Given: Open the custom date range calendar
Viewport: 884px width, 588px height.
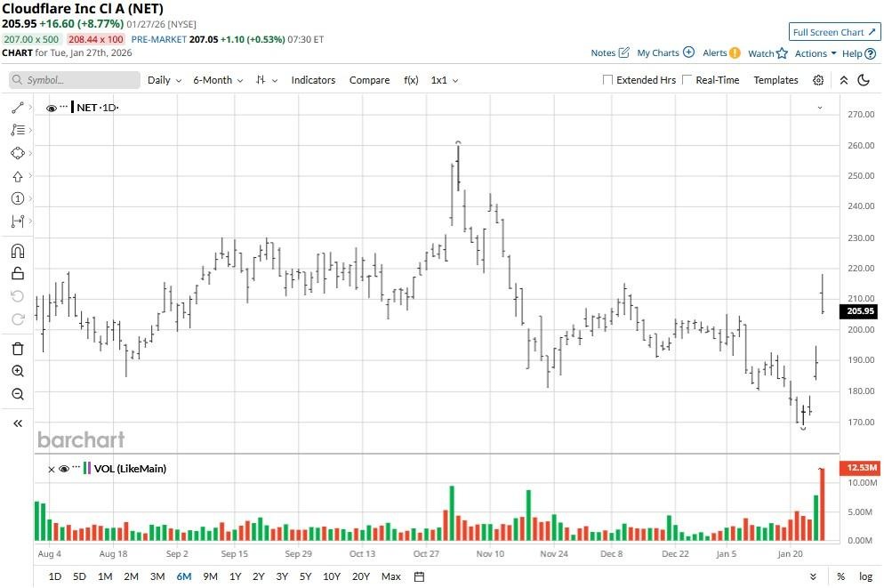Looking at the screenshot, I should [x=419, y=576].
